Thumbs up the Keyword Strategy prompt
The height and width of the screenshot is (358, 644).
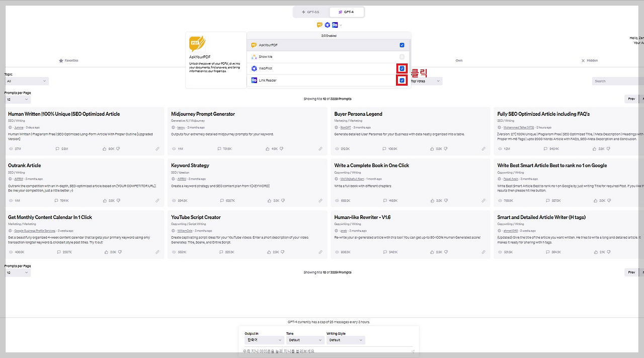pyautogui.click(x=269, y=200)
